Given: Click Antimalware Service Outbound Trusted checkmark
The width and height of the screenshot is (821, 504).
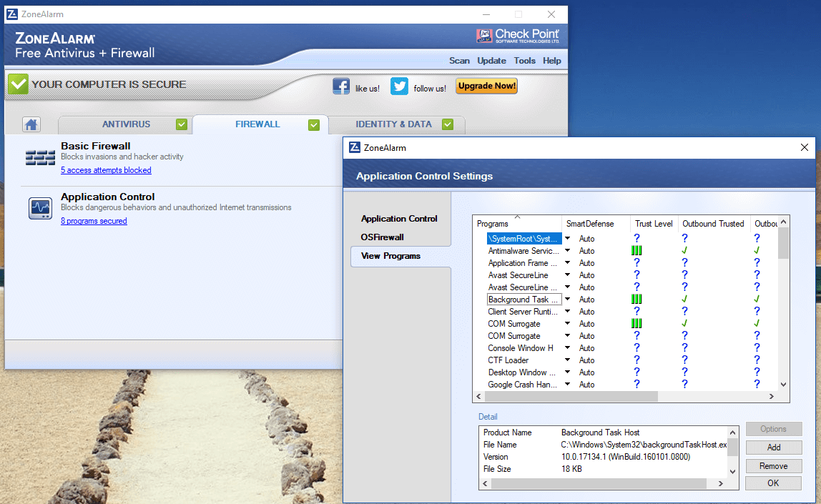Looking at the screenshot, I should point(684,251).
